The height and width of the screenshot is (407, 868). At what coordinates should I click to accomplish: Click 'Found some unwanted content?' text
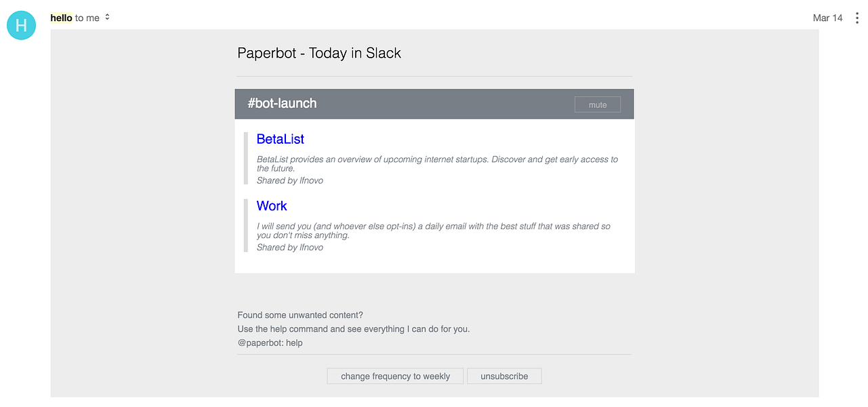(x=300, y=315)
